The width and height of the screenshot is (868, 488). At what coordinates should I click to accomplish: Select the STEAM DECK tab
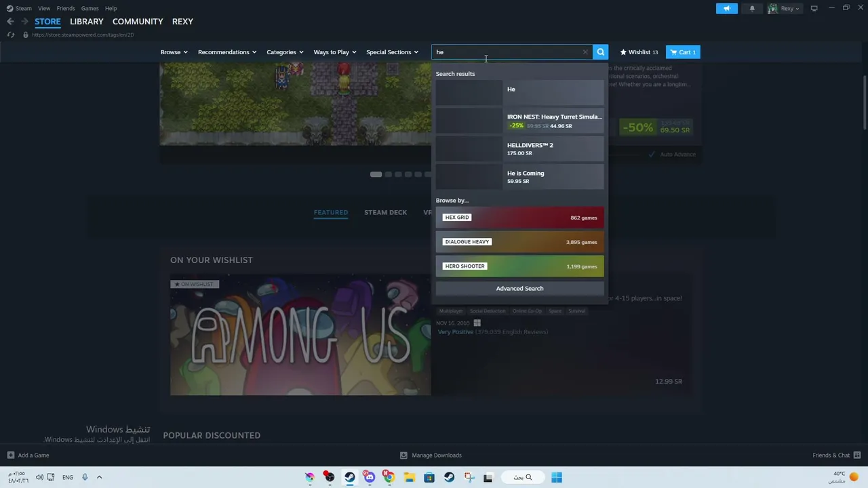[x=385, y=212]
